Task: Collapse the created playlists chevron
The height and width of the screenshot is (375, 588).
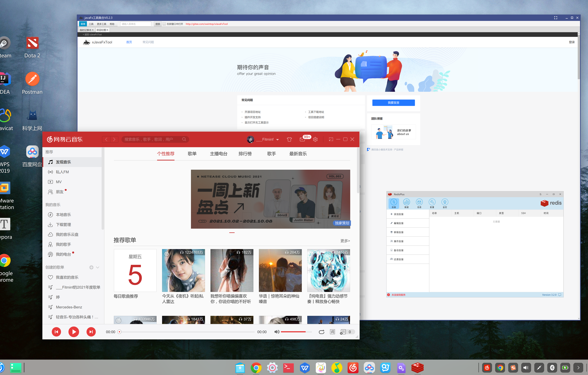Action: [x=98, y=267]
